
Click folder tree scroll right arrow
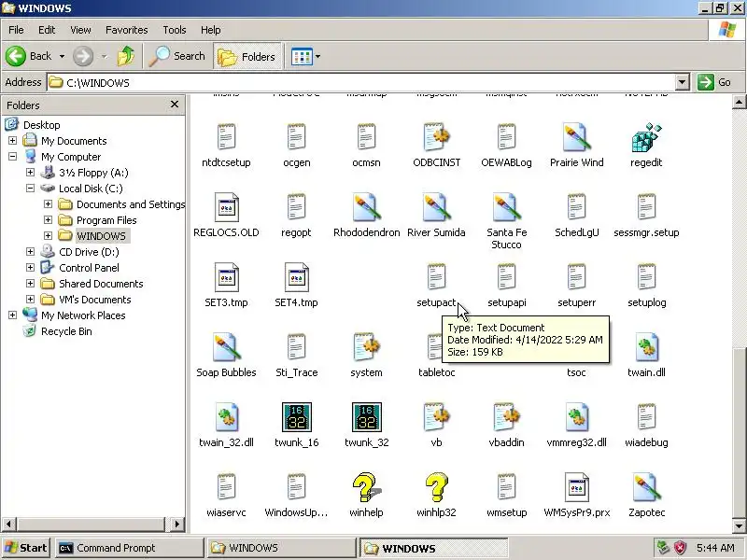pyautogui.click(x=177, y=525)
